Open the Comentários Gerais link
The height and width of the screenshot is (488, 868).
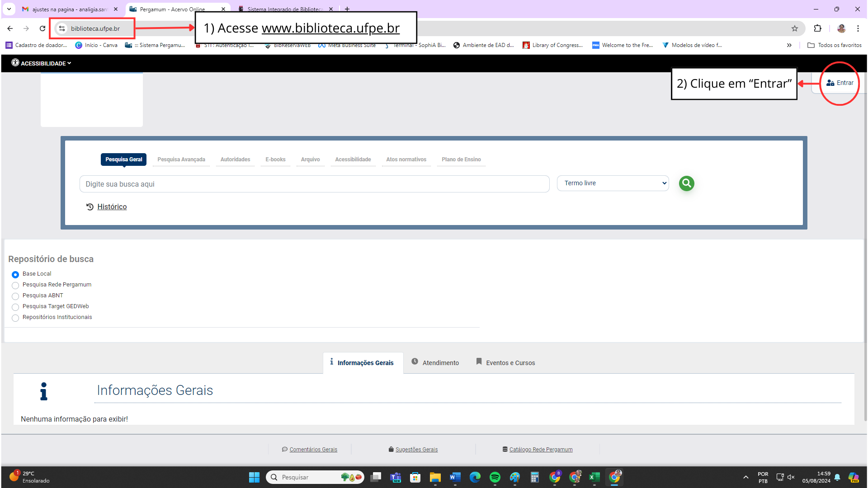[x=313, y=450]
